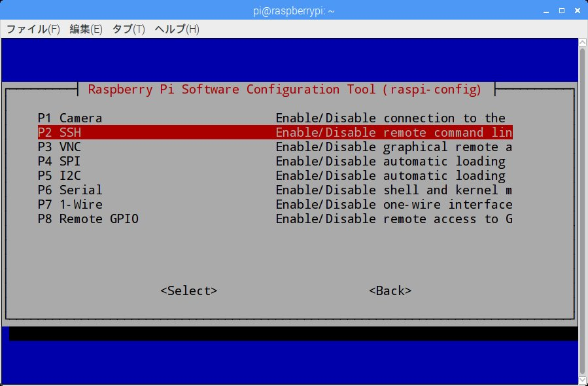Click 'Enable/Disable remote access to G' description
588x386 pixels.
point(394,219)
